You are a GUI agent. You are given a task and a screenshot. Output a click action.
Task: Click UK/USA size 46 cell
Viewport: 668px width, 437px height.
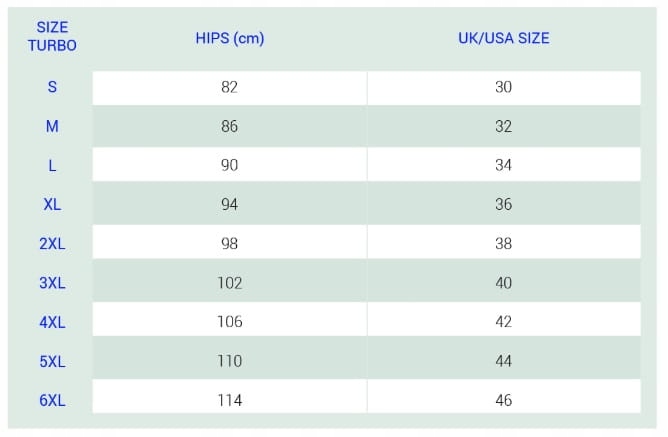(x=503, y=400)
